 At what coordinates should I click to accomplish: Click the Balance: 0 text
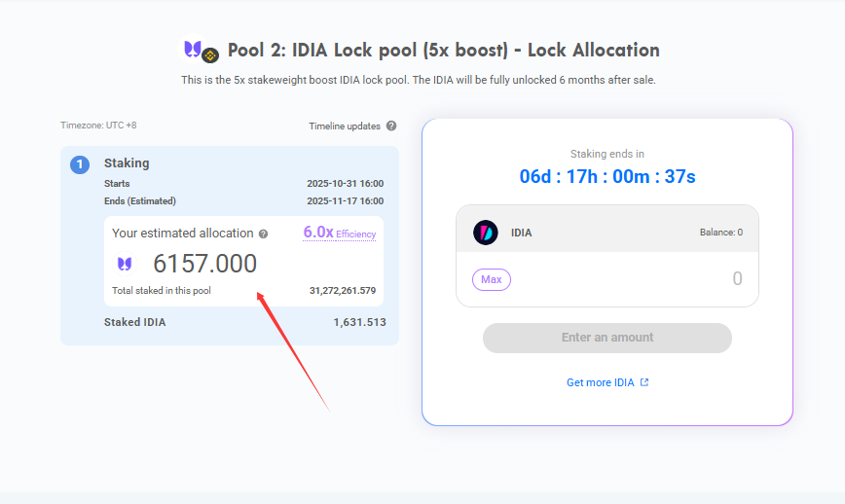point(720,233)
